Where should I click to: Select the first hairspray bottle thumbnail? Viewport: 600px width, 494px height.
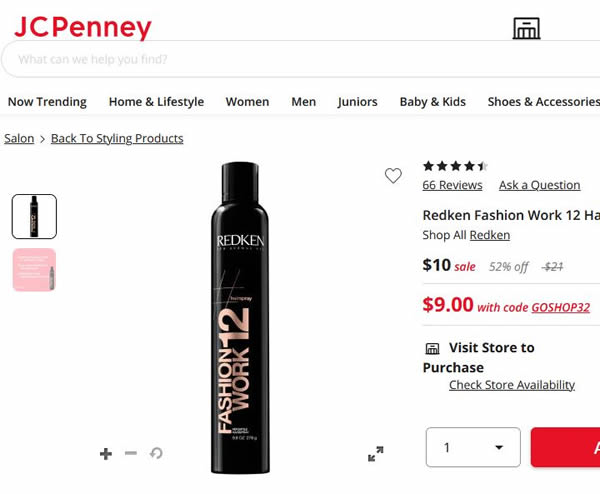[x=34, y=216]
